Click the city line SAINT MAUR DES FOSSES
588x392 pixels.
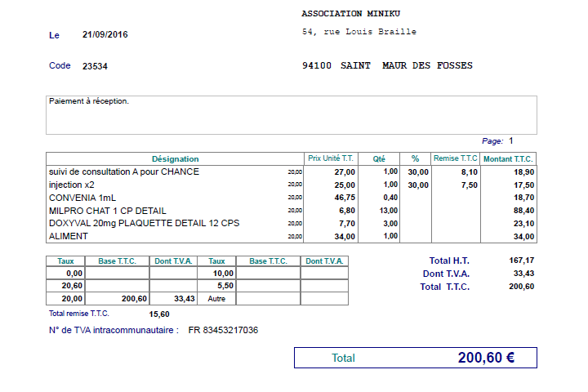pyautogui.click(x=387, y=66)
